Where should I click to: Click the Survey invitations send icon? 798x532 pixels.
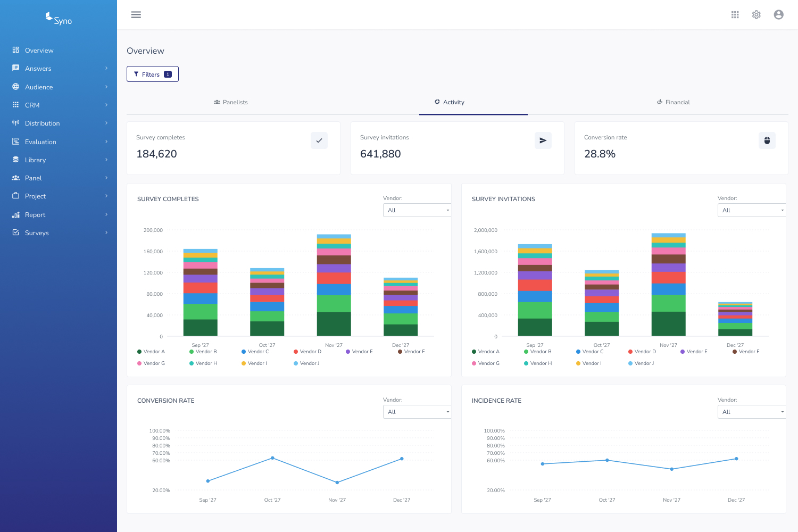[x=543, y=140]
